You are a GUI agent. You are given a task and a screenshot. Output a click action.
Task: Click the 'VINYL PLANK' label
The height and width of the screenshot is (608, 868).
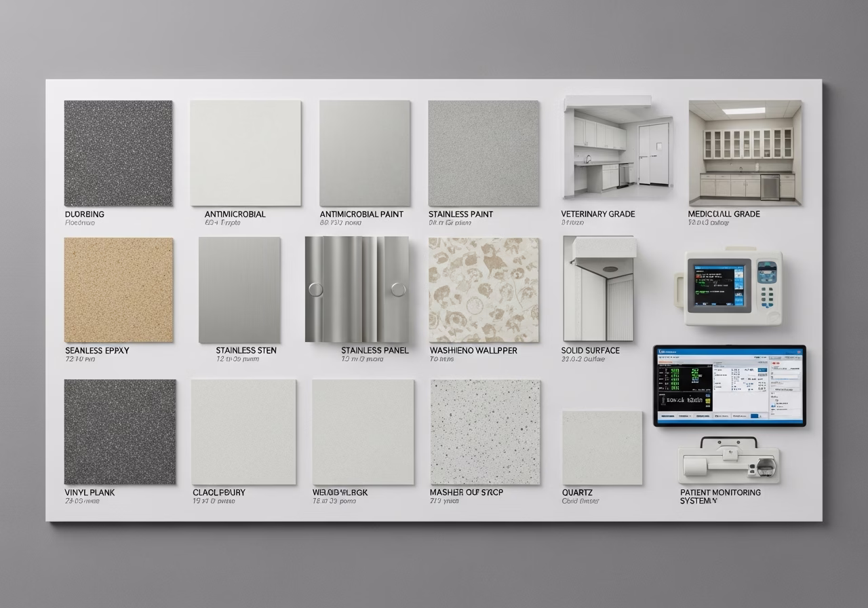pyautogui.click(x=90, y=492)
